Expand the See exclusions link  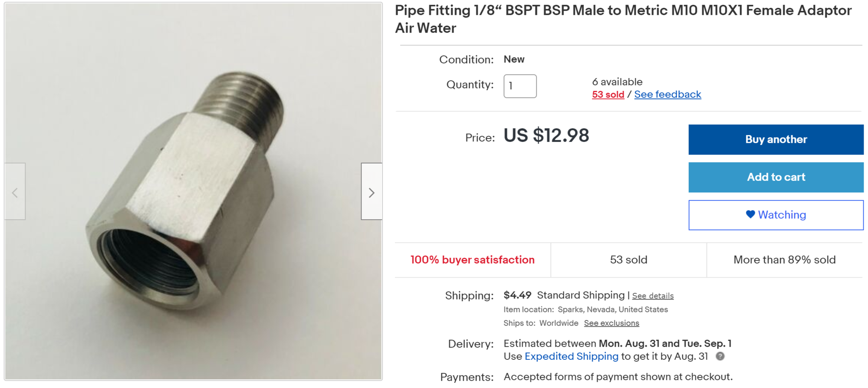tap(611, 323)
